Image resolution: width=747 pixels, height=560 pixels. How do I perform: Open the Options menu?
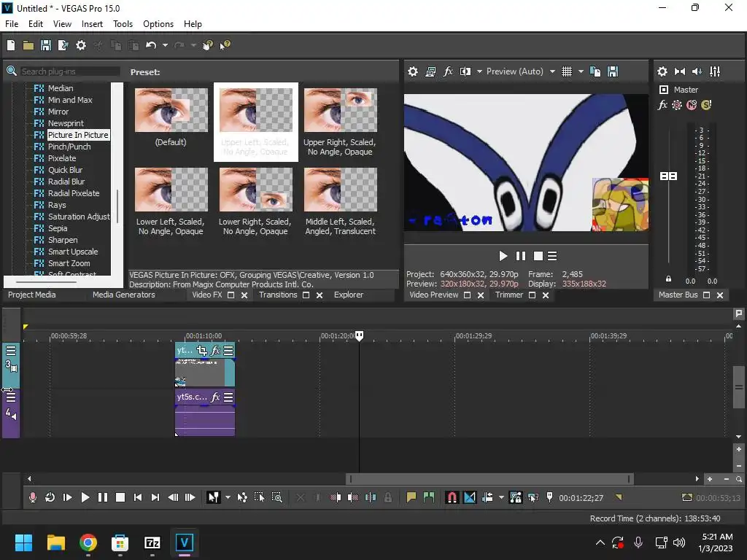(x=158, y=24)
